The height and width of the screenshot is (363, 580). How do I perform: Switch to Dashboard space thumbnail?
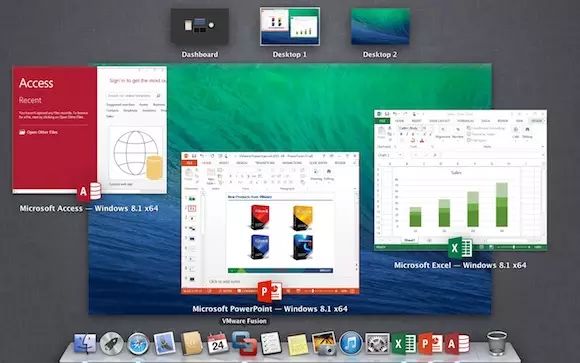point(199,26)
